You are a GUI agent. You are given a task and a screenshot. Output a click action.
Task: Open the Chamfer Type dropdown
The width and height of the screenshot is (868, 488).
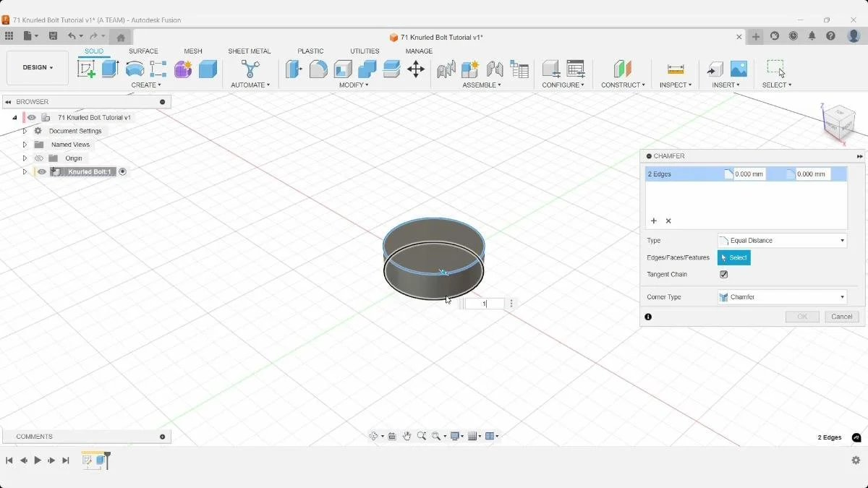click(782, 241)
